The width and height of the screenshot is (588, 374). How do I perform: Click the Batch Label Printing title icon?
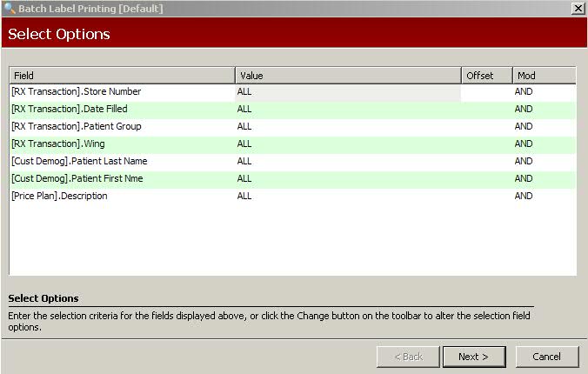coord(9,8)
